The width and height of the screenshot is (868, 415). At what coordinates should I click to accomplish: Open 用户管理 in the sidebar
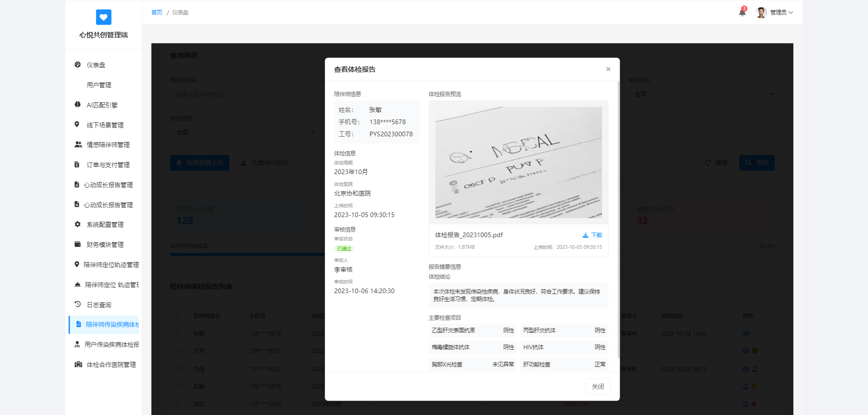point(104,85)
